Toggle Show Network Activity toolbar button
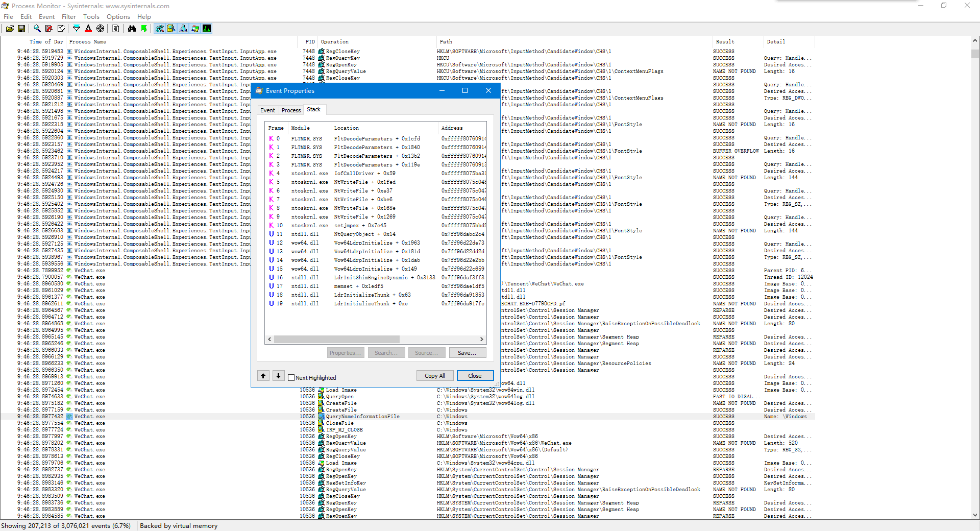Image resolution: width=980 pixels, height=531 pixels. pos(183,29)
